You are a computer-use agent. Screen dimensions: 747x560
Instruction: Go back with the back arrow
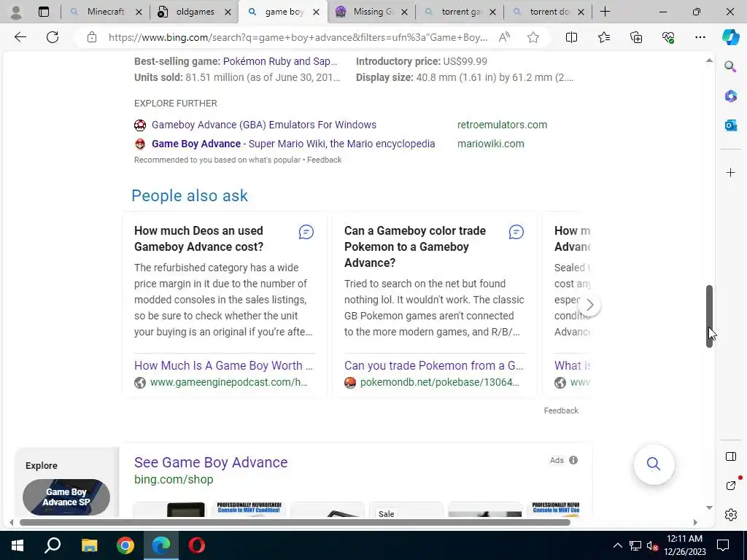20,37
